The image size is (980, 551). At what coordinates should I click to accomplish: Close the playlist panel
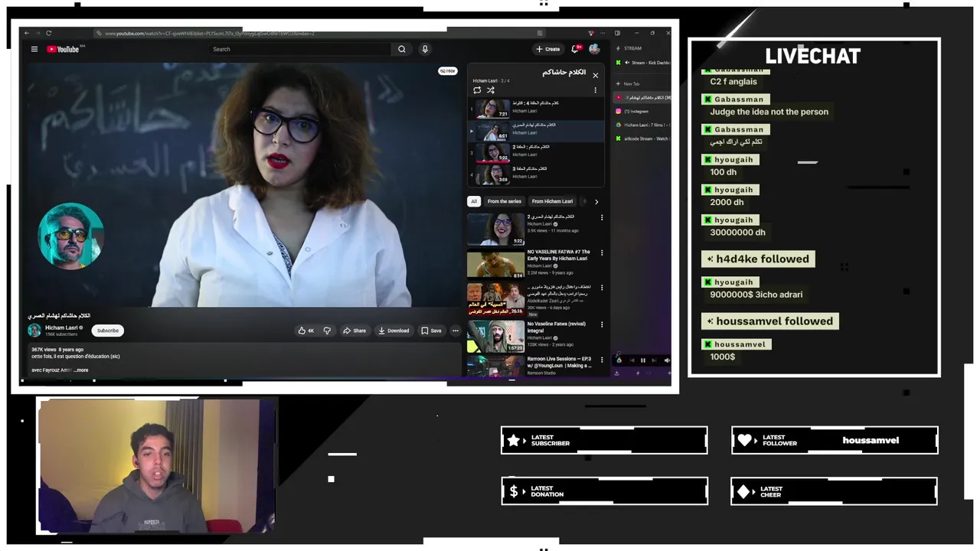point(595,75)
